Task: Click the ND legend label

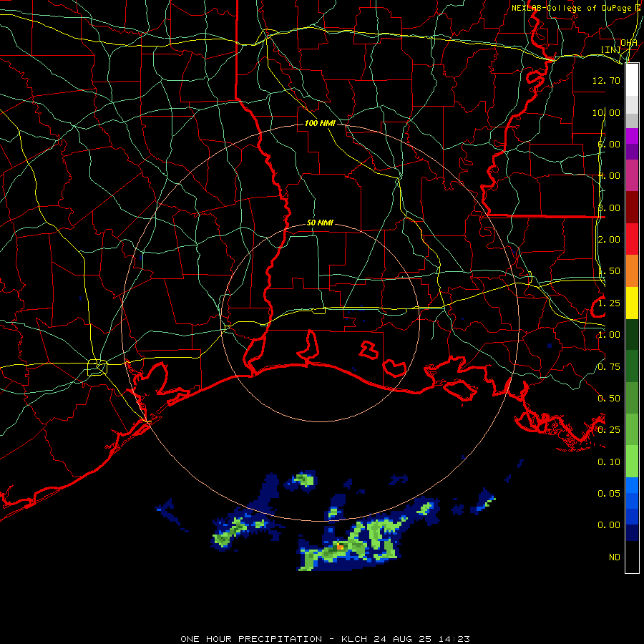Action: (x=615, y=557)
